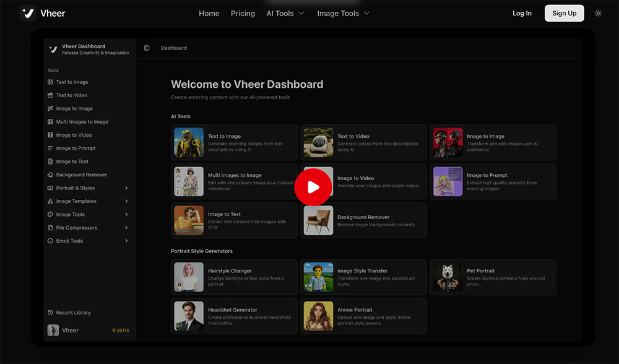The image size is (619, 364).
Task: Click the Image to Video sidebar icon
Action: pyautogui.click(x=50, y=135)
